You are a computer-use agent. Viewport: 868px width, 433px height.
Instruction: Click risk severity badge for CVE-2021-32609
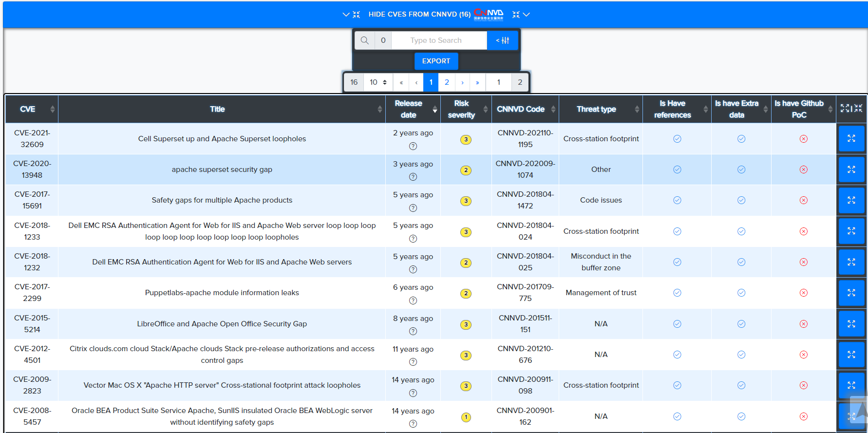click(x=466, y=140)
